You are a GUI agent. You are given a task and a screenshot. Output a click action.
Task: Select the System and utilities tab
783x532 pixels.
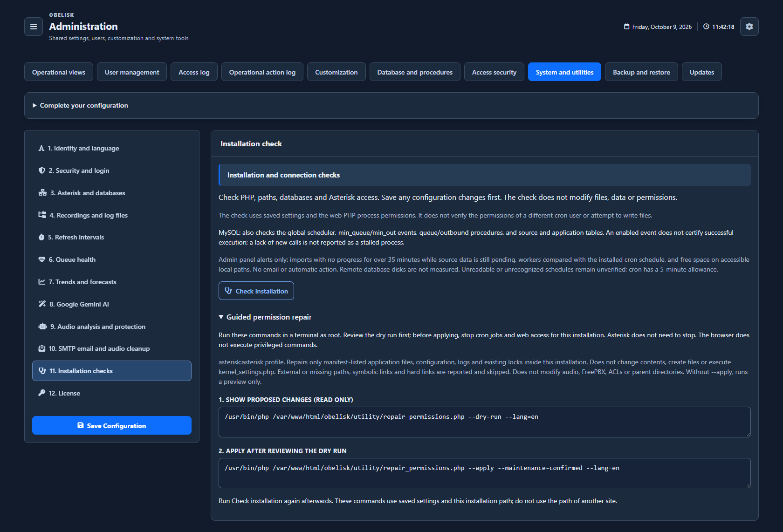tap(564, 72)
